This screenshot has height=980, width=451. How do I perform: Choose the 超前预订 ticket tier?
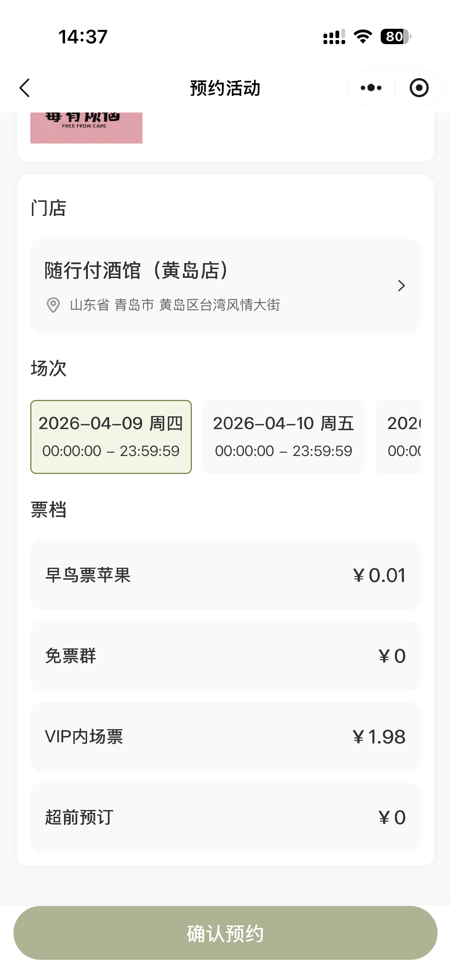(225, 817)
